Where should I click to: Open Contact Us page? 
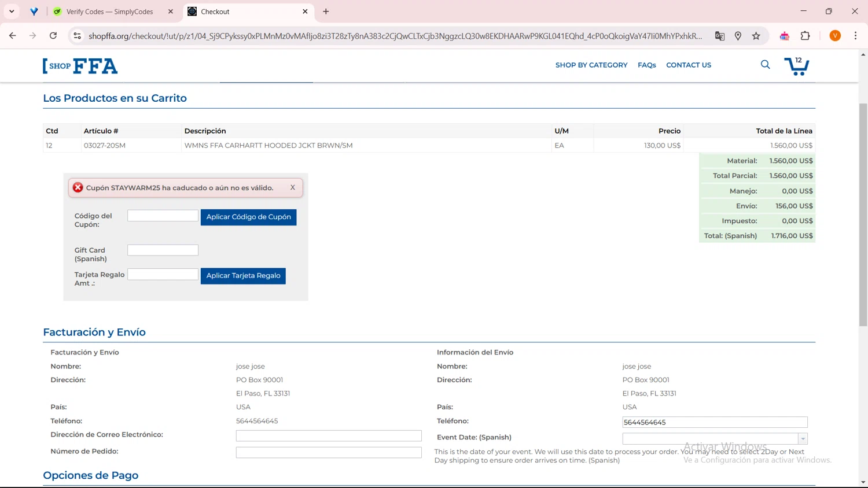[x=689, y=65]
